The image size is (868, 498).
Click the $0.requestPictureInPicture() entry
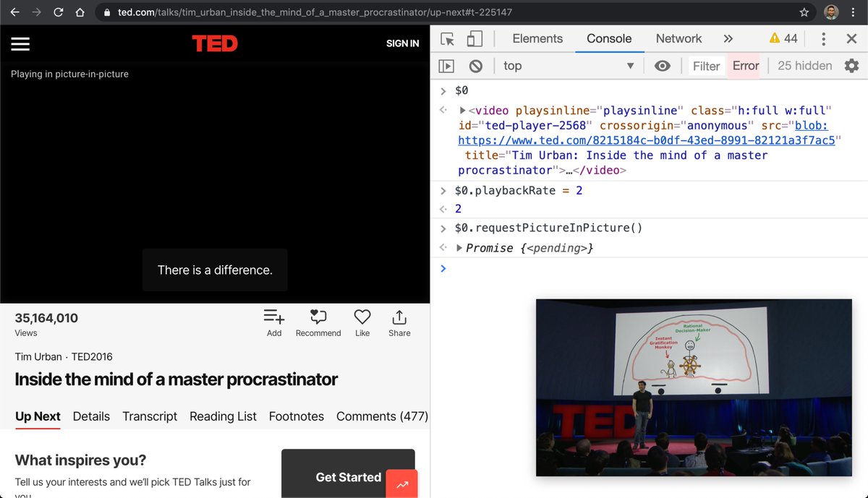pyautogui.click(x=548, y=228)
